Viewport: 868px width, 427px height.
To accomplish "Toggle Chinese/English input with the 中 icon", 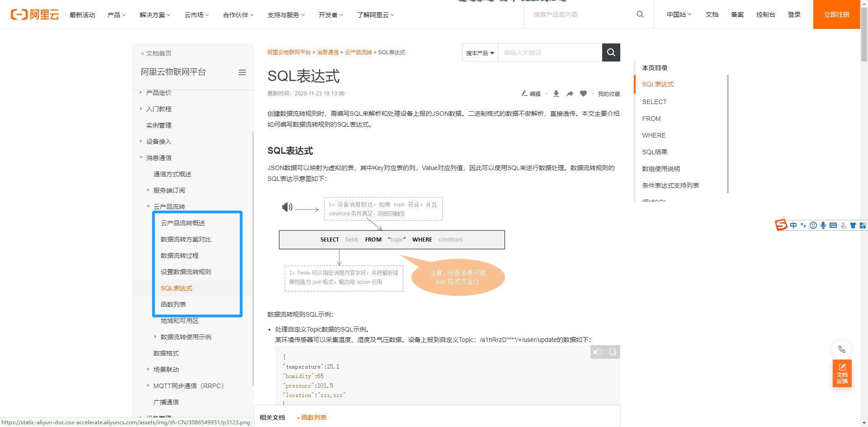I will tap(793, 225).
